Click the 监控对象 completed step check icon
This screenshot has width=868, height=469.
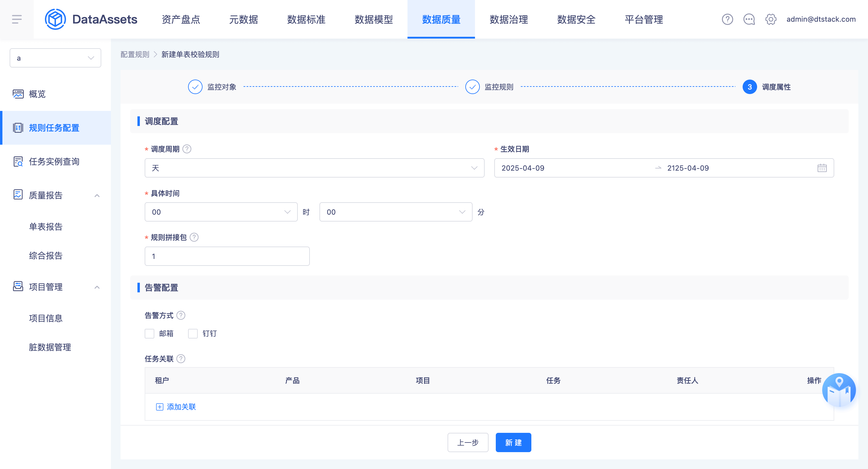195,87
